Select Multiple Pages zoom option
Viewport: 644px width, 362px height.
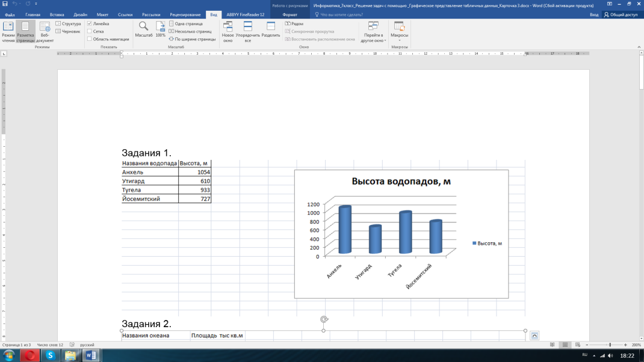pyautogui.click(x=190, y=31)
